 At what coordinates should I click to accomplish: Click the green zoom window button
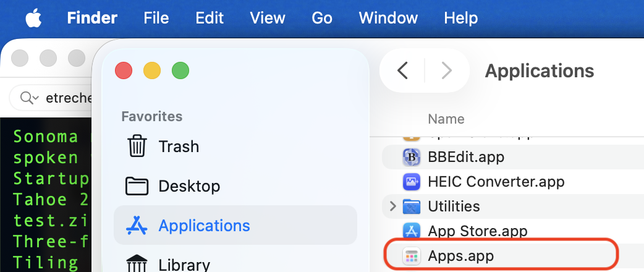(x=180, y=70)
